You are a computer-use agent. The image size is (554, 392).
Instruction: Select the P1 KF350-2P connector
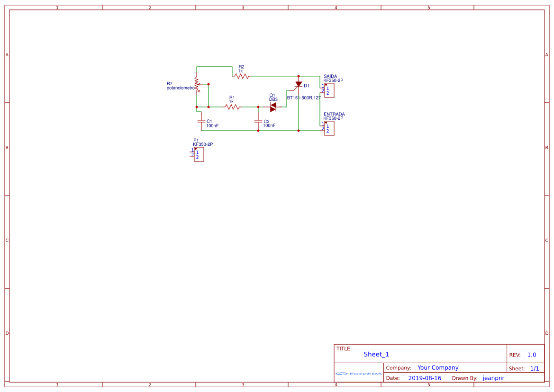pyautogui.click(x=199, y=153)
